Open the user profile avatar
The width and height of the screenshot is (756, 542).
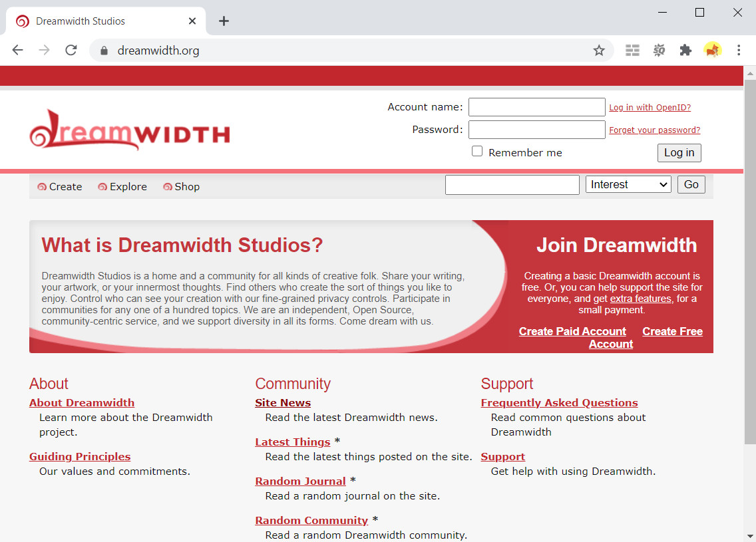tap(713, 51)
